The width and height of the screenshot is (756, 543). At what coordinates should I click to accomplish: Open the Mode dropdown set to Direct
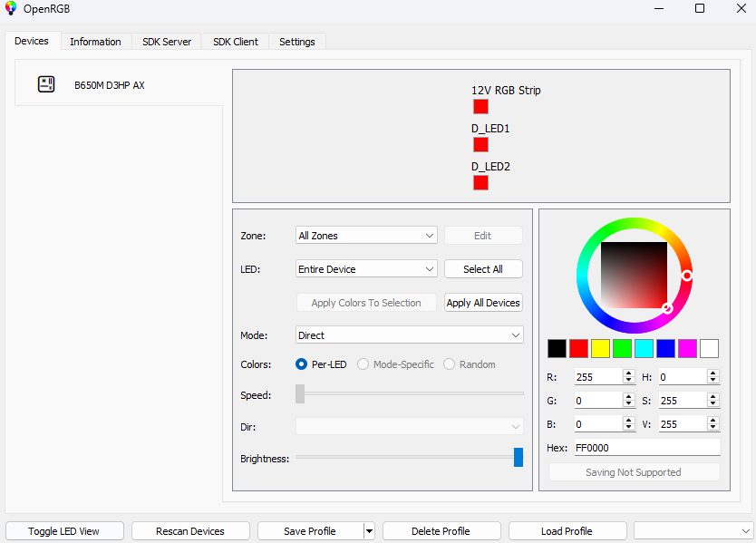(x=409, y=335)
